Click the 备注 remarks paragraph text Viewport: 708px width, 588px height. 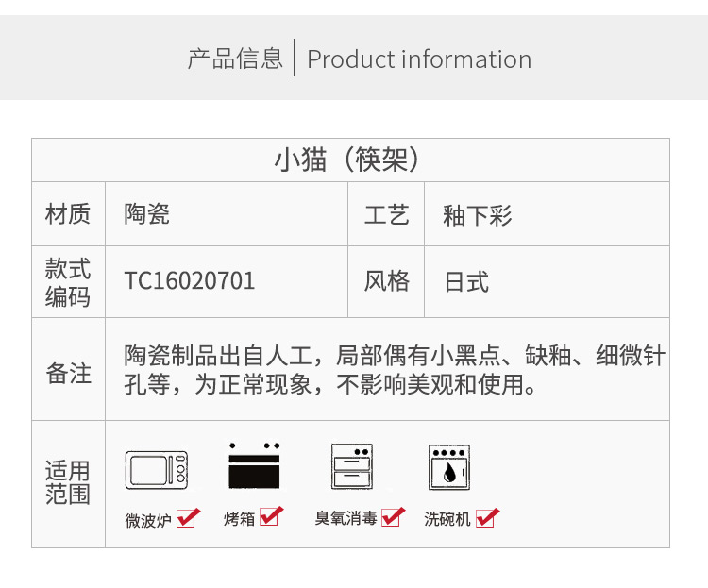click(395, 369)
